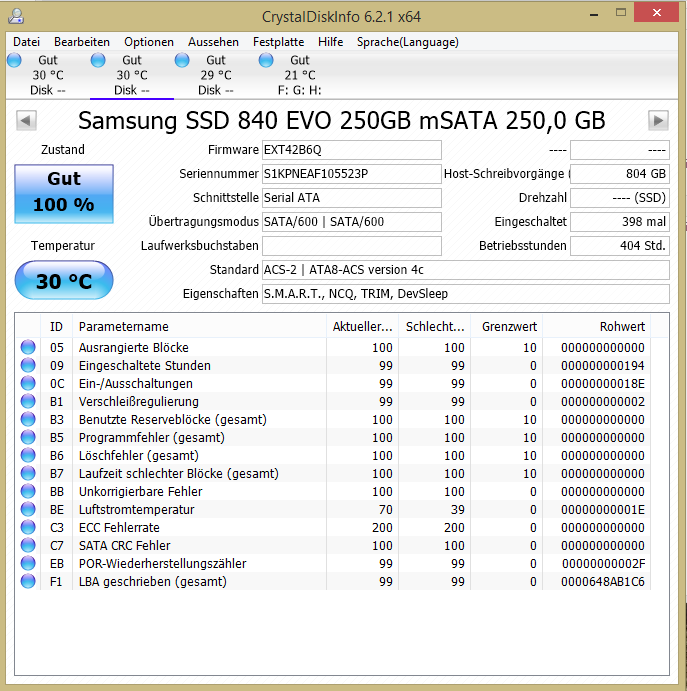Sort by Rohwert column header
The image size is (687, 691).
[597, 327]
